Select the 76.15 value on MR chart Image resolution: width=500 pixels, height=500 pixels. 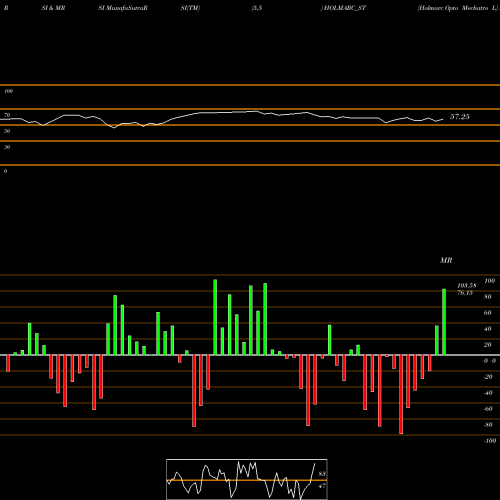465,293
